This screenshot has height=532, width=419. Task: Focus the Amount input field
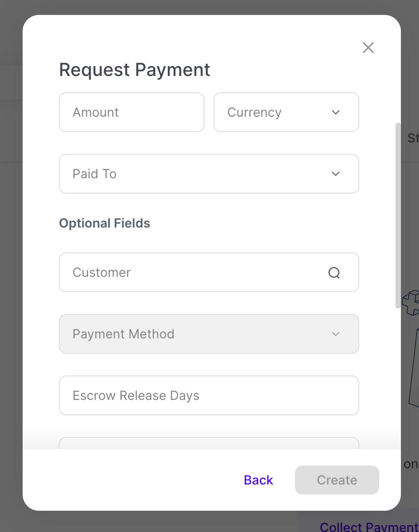131,112
